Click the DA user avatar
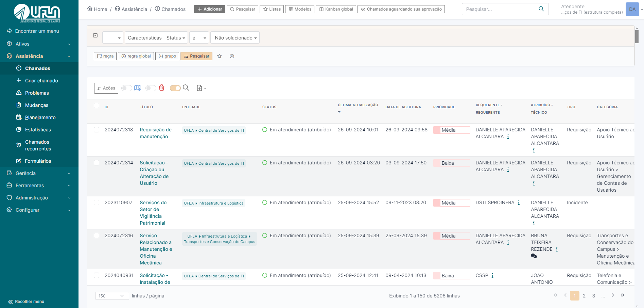 [x=632, y=9]
